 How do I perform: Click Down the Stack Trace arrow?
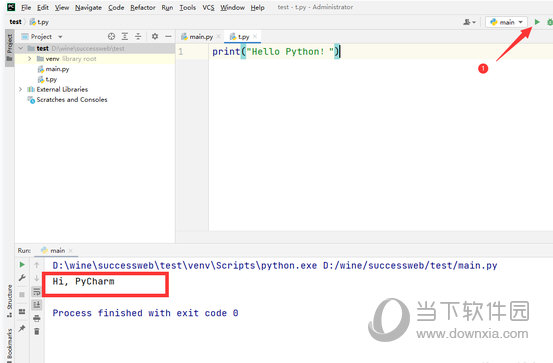[37, 278]
